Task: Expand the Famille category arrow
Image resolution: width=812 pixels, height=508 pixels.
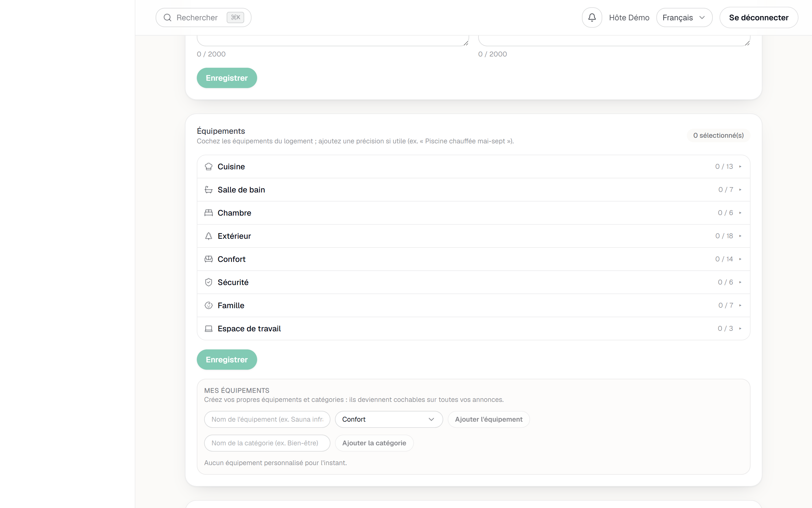Action: tap(740, 305)
